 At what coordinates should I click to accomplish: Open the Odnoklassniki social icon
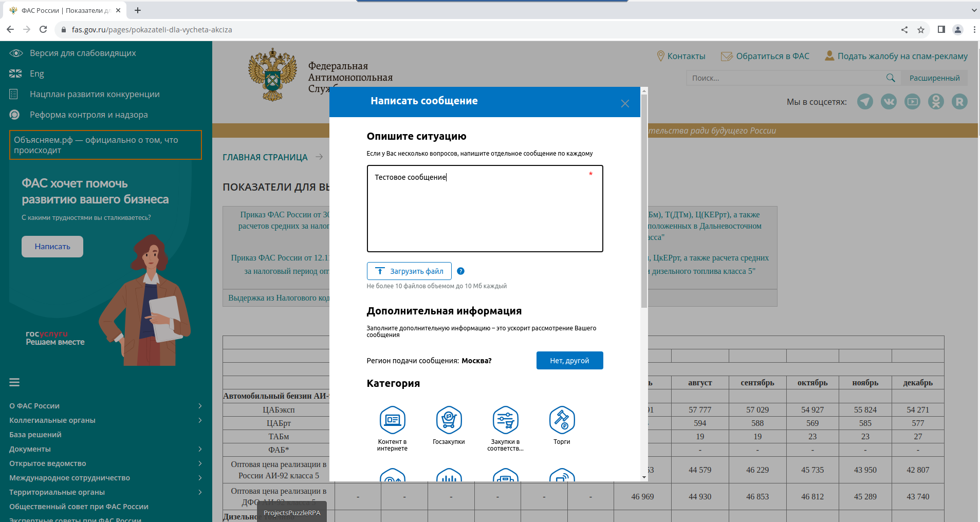point(936,102)
